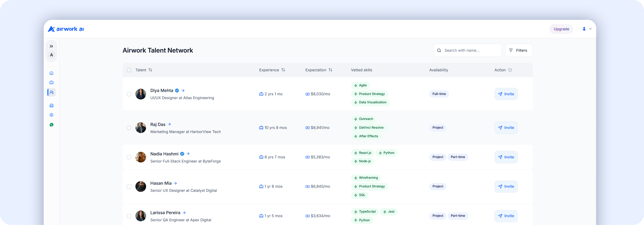Click the TypeScript skill tag
The width and height of the screenshot is (644, 225).
tap(365, 212)
